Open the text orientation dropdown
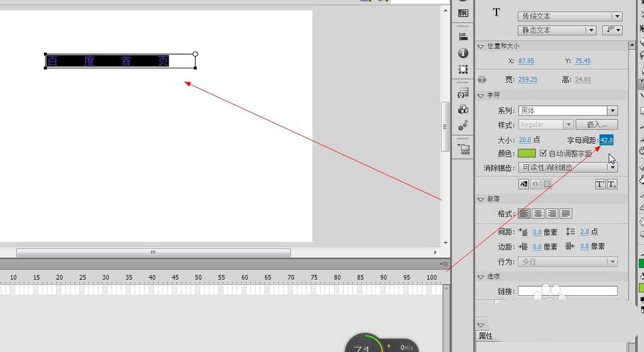 point(612,30)
